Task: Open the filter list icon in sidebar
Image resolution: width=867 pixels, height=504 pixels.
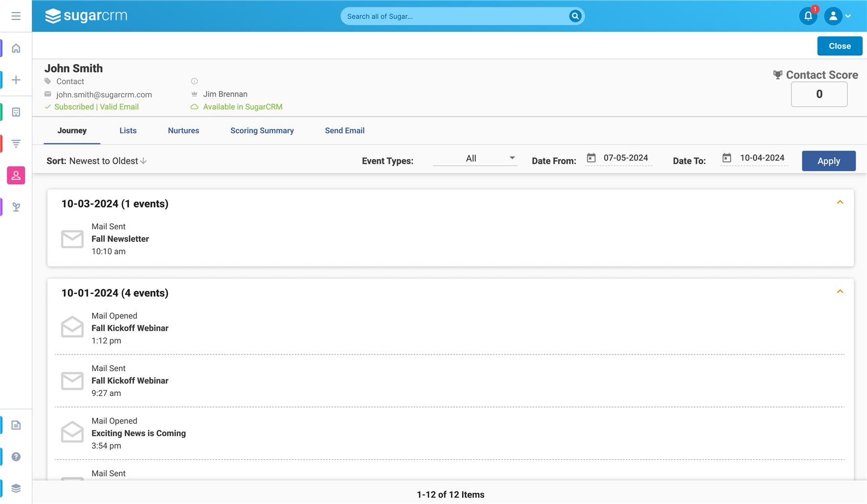Action: pos(16,143)
